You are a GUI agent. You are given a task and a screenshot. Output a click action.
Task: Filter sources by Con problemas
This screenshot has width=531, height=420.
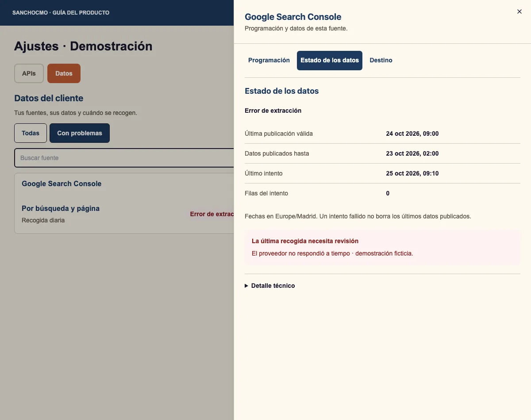click(80, 133)
